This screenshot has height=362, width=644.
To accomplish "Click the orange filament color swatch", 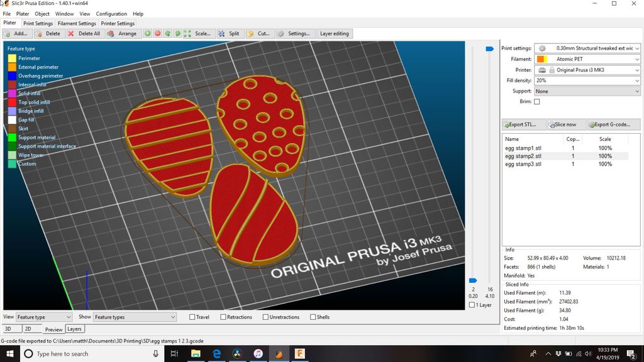I will [x=541, y=59].
